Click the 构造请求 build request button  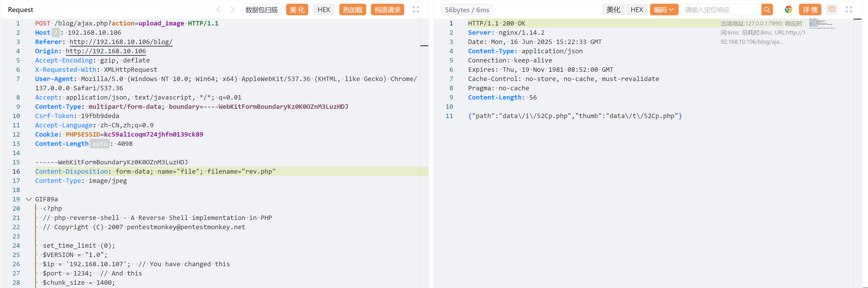click(x=387, y=9)
